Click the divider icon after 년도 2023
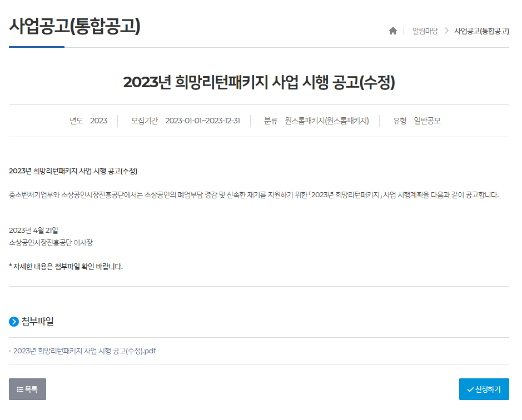 point(117,121)
